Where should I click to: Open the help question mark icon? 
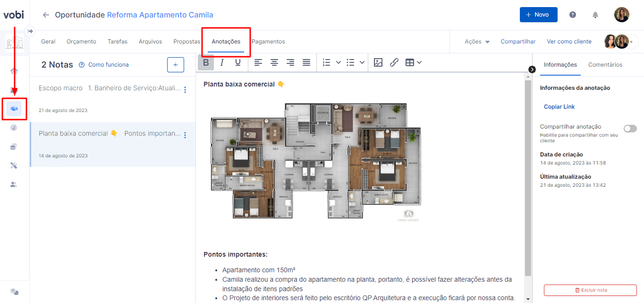tap(573, 15)
